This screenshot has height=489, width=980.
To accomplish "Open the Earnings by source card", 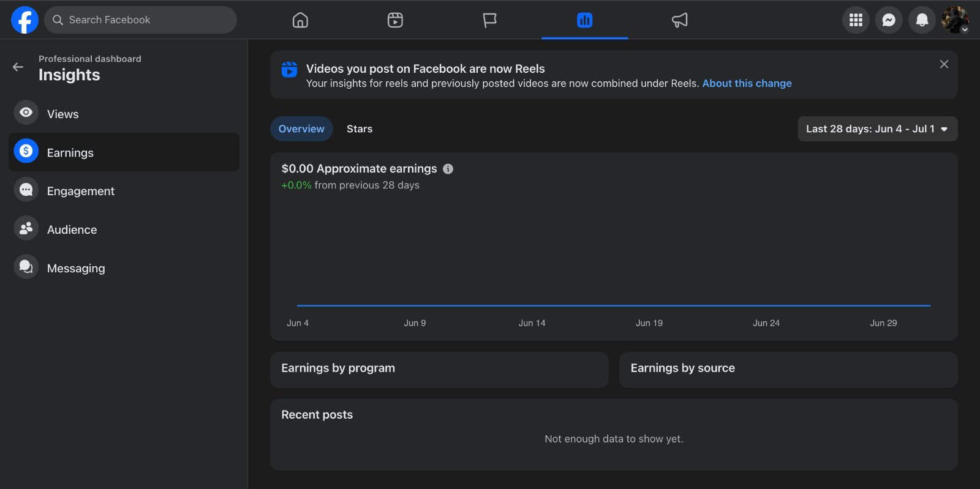I will pos(788,369).
